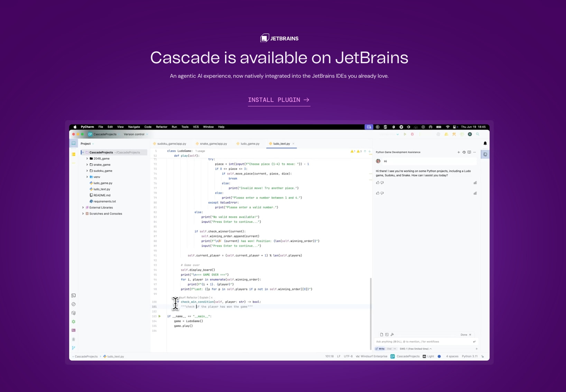
Task: Open Search Everywhere magnifier icon
Action: pos(478,134)
